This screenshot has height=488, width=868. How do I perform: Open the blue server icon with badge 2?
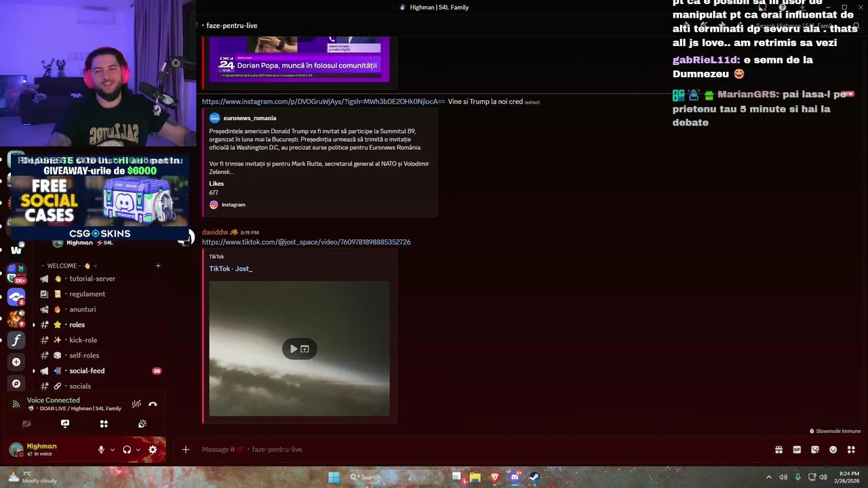pyautogui.click(x=16, y=297)
